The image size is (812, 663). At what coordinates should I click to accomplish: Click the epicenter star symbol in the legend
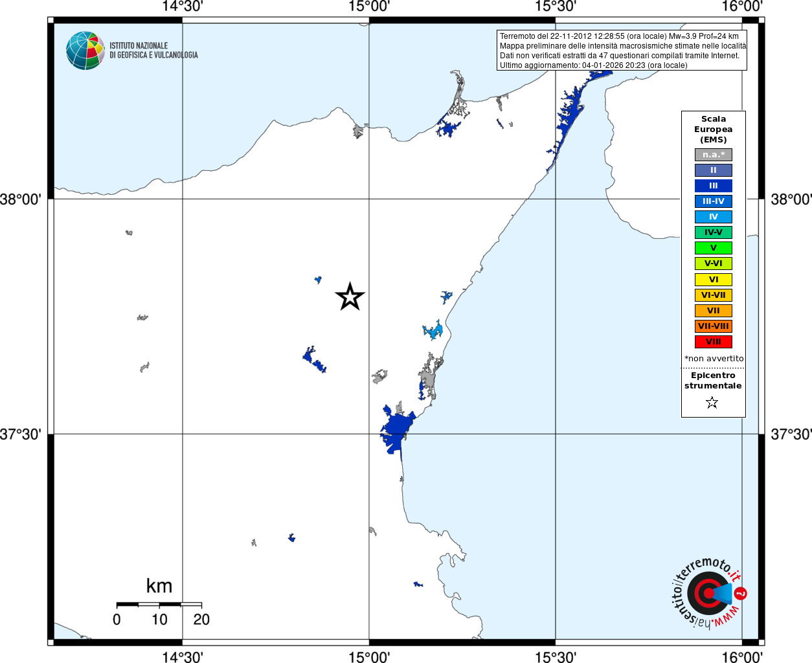712,403
